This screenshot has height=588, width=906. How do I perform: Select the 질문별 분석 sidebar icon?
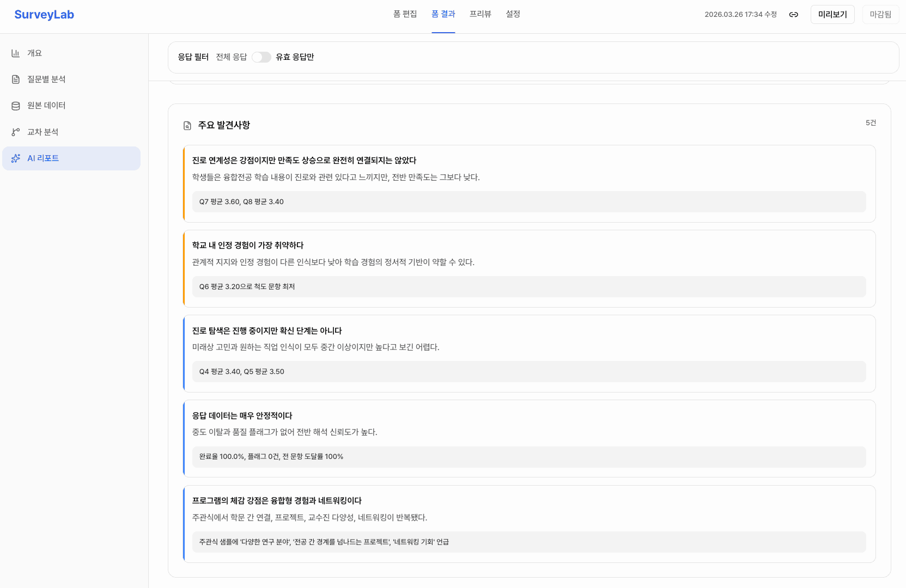point(15,79)
